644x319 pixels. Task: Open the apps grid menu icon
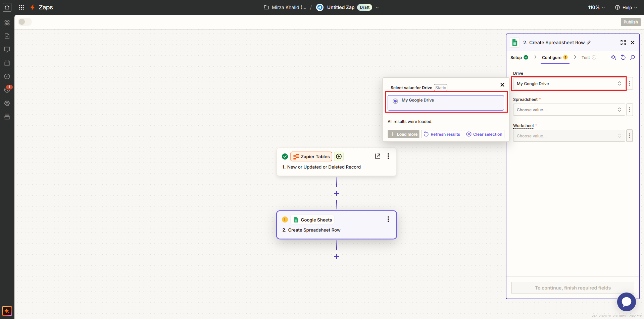21,7
